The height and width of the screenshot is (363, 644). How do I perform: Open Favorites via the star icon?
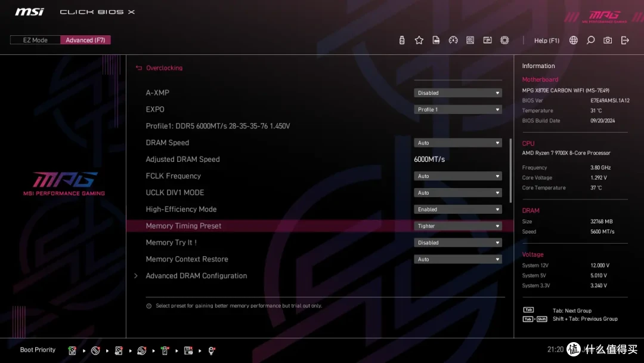coord(419,40)
